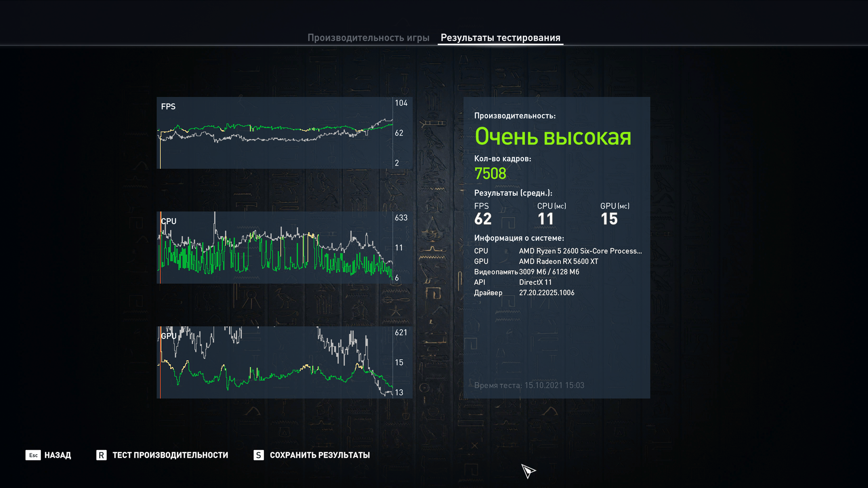This screenshot has width=868, height=488.
Task: Click the AMD Radeon RX 5600 XT entry
Action: click(558, 261)
